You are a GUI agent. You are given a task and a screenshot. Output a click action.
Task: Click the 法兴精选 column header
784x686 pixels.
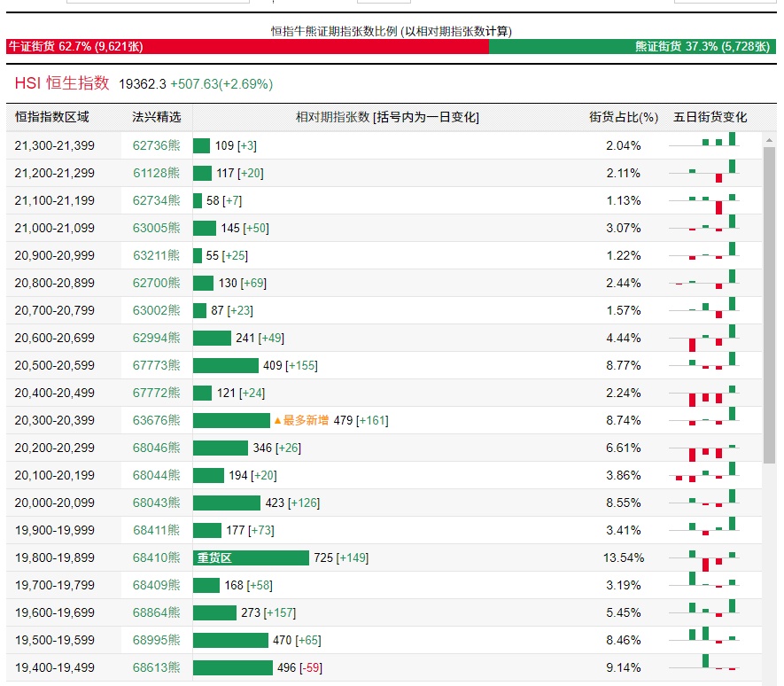156,117
